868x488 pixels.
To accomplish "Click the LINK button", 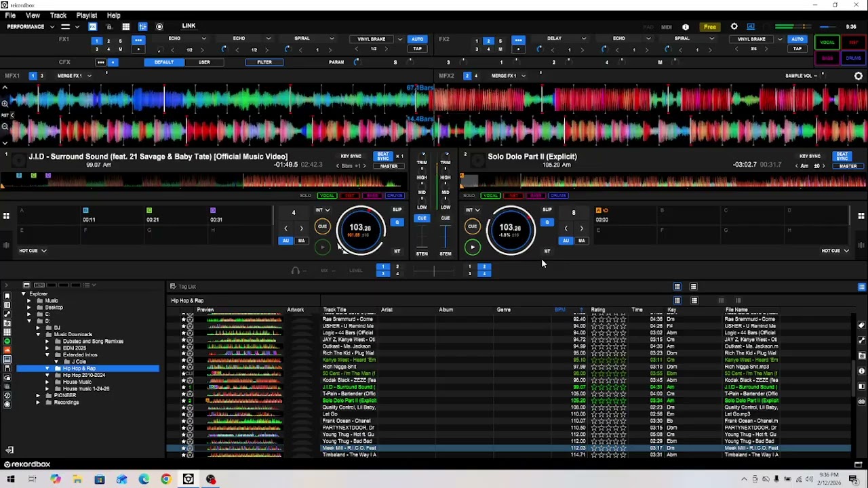I will click(189, 26).
